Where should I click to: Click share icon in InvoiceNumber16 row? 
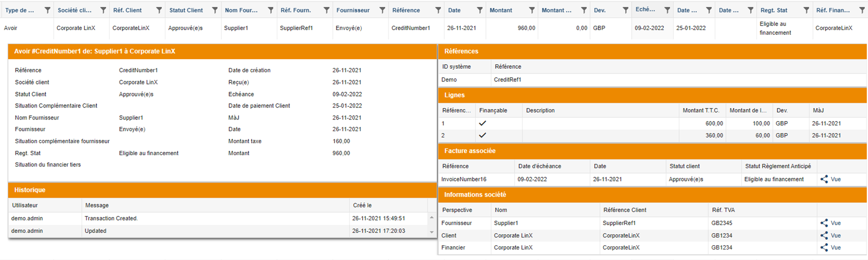(824, 179)
